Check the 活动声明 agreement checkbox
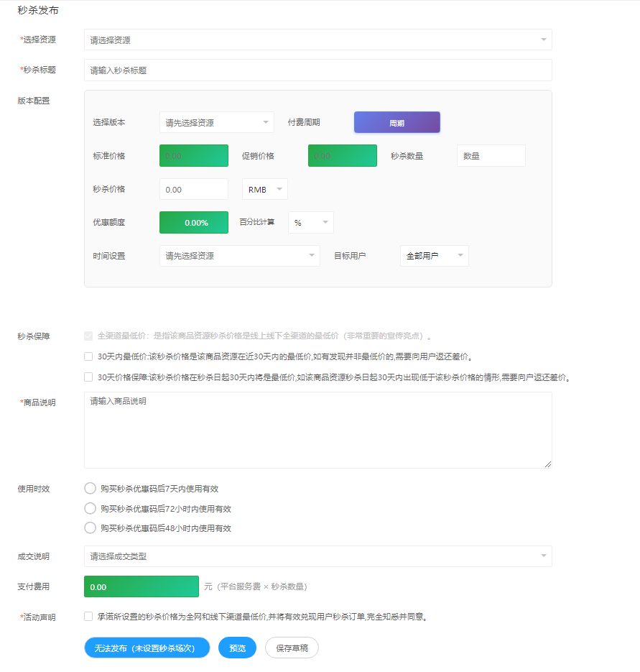The width and height of the screenshot is (640, 672). click(x=88, y=616)
